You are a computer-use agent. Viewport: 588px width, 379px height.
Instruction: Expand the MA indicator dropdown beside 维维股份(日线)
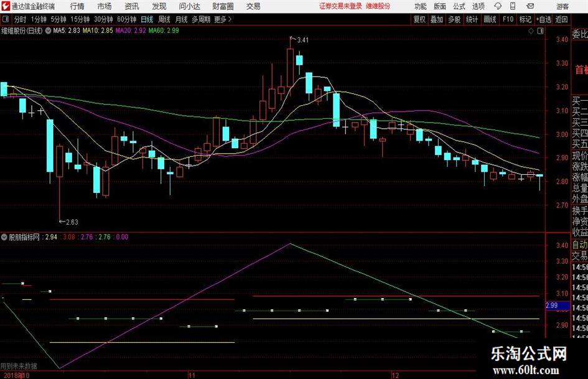pos(48,30)
